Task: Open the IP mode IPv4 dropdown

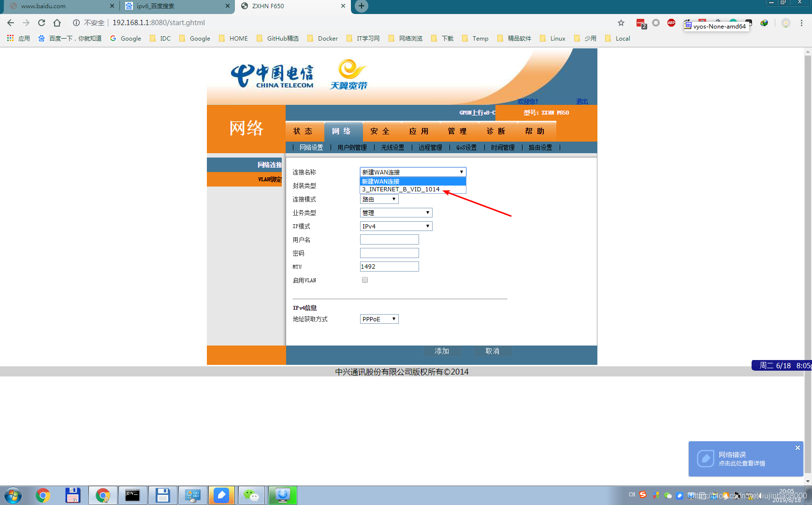Action: coord(396,226)
